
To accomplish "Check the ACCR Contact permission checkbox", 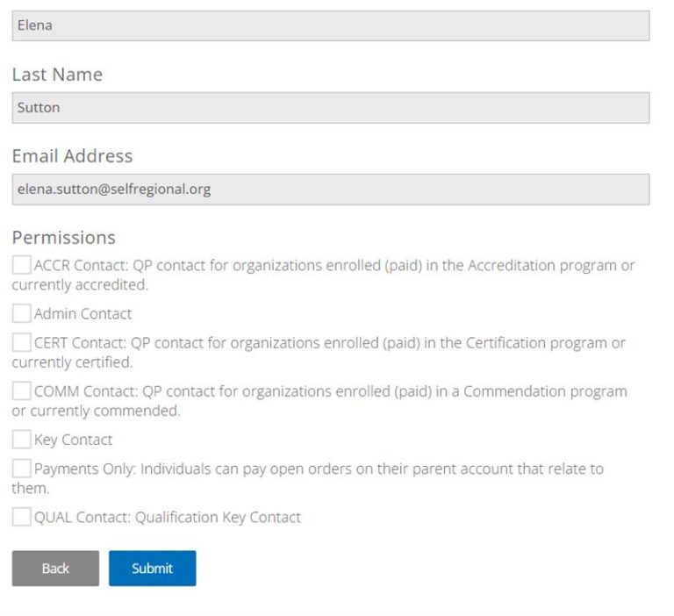I will tap(21, 265).
